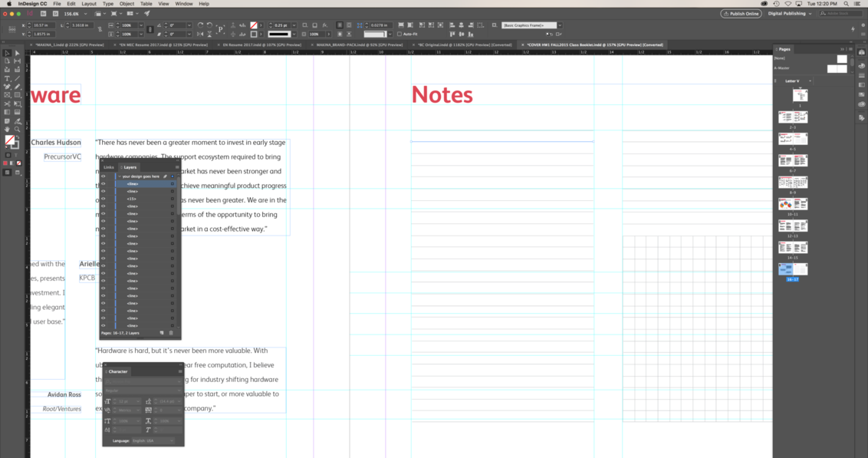Open the Object menu
This screenshot has height=458, width=868.
click(127, 4)
